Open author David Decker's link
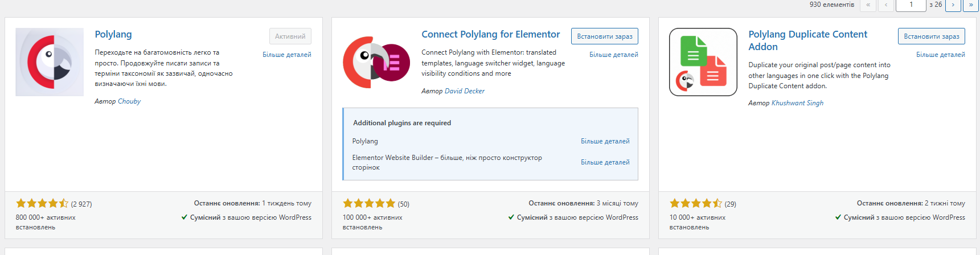 click(465, 91)
